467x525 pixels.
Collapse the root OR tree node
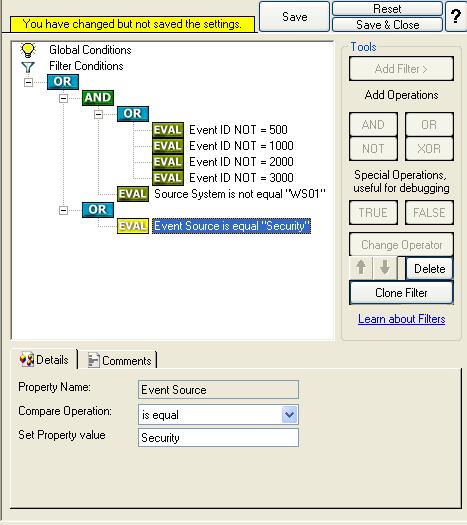(28, 82)
